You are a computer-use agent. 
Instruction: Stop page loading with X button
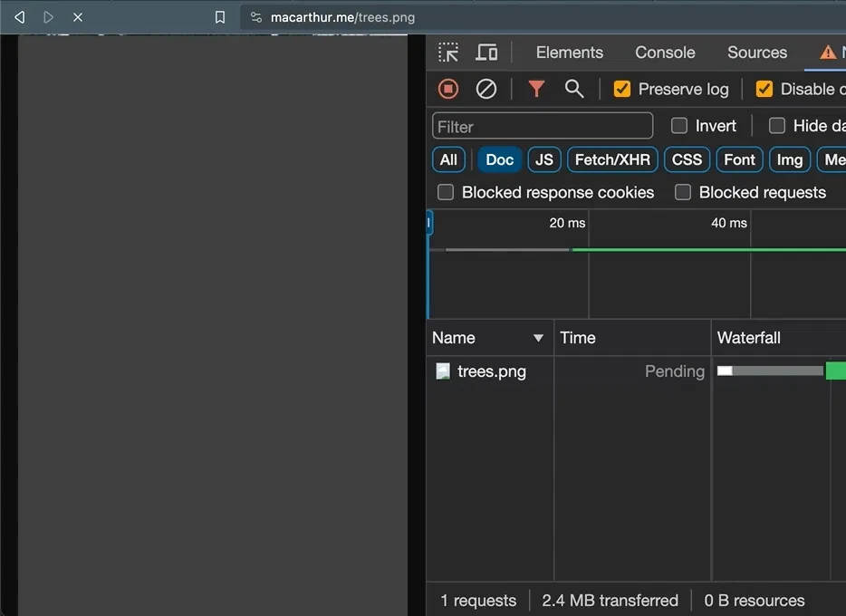78,17
